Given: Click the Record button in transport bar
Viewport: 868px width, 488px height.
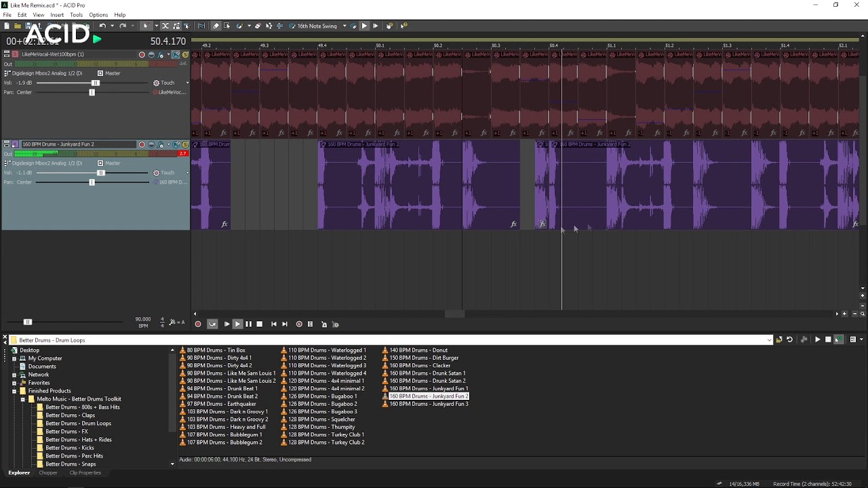Looking at the screenshot, I should (x=198, y=324).
